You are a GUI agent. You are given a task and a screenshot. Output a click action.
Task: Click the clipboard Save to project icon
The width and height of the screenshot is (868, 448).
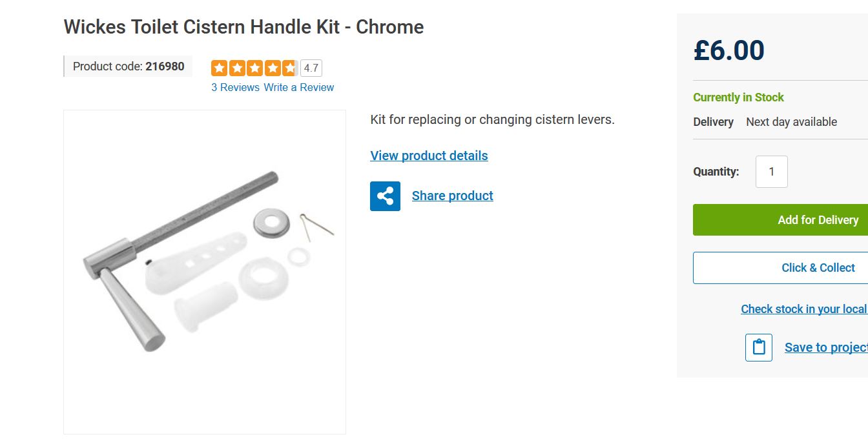coord(759,347)
